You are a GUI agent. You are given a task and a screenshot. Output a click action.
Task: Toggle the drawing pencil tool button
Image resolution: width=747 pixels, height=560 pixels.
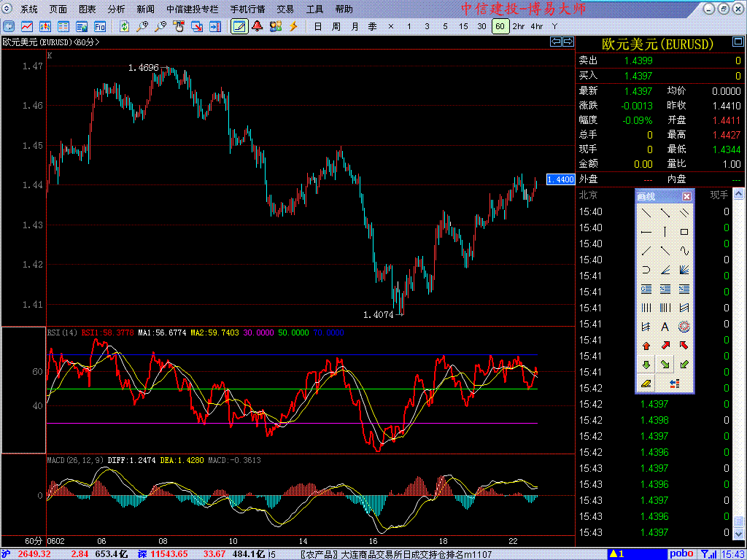(x=239, y=26)
